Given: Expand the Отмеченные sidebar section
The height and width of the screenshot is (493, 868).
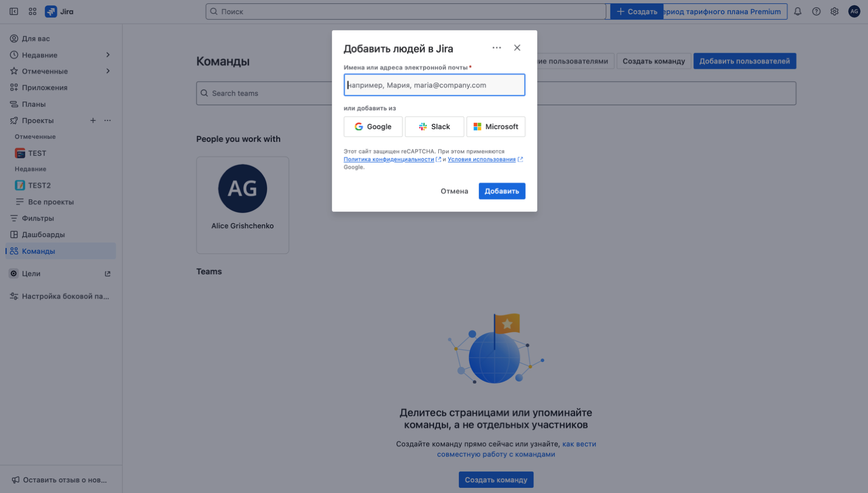Looking at the screenshot, I should pyautogui.click(x=107, y=72).
